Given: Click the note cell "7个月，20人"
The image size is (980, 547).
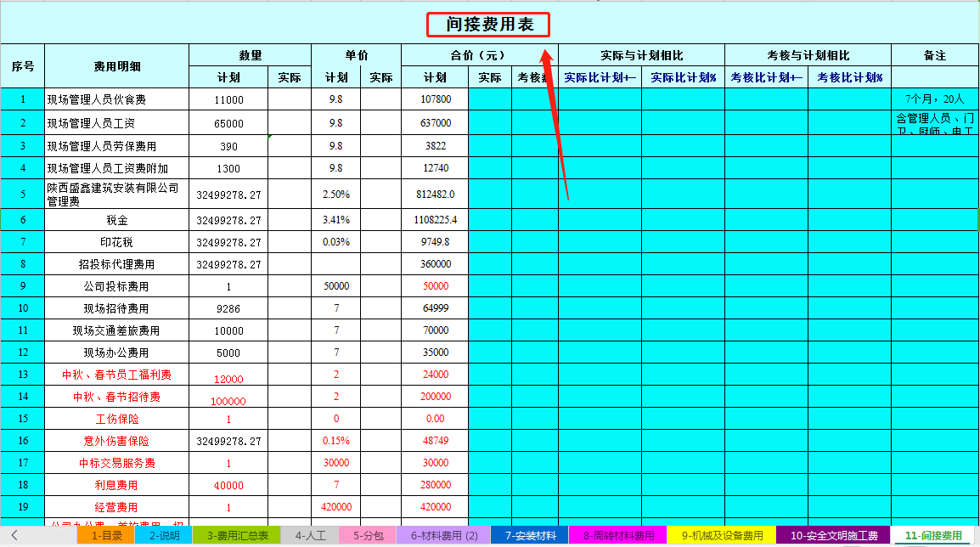Looking at the screenshot, I should click(x=932, y=98).
